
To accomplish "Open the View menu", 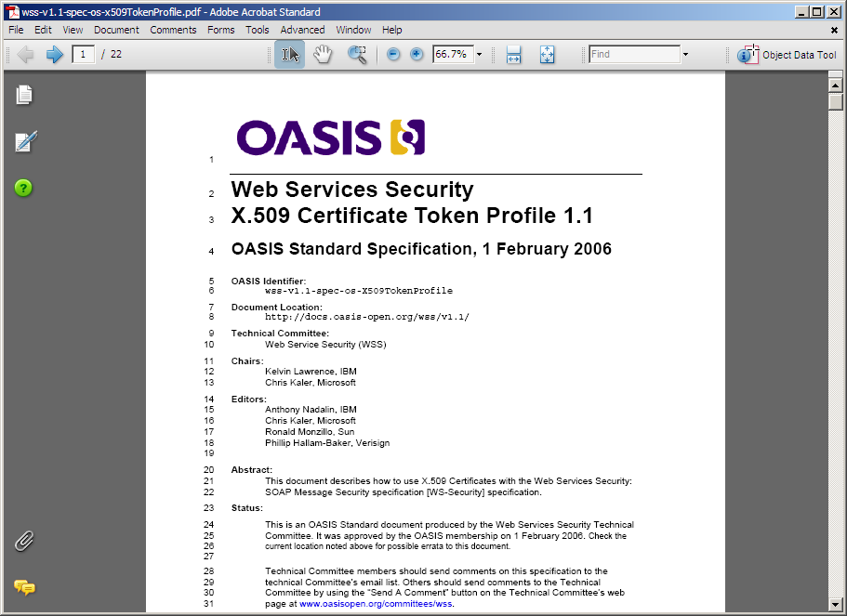I will (73, 30).
